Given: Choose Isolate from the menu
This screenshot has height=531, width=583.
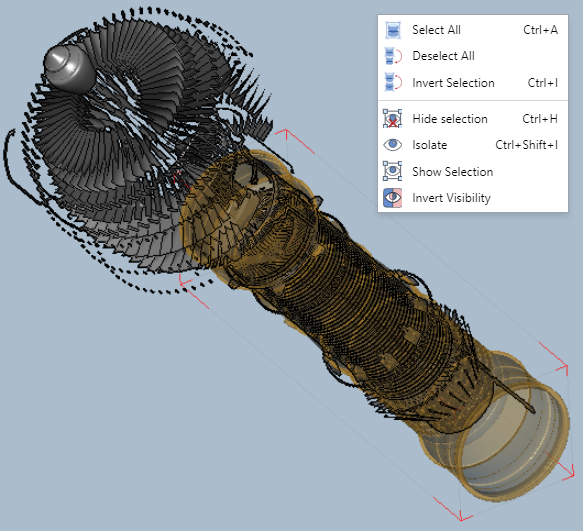Looking at the screenshot, I should point(473,145).
